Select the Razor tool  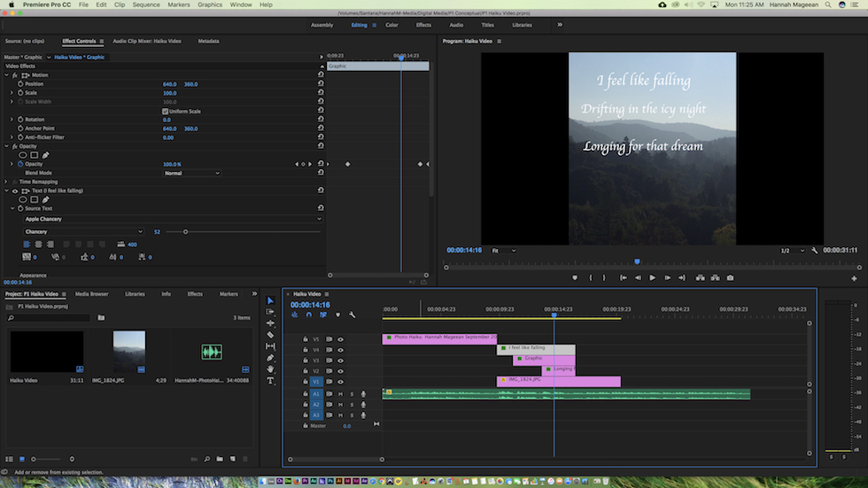(270, 335)
